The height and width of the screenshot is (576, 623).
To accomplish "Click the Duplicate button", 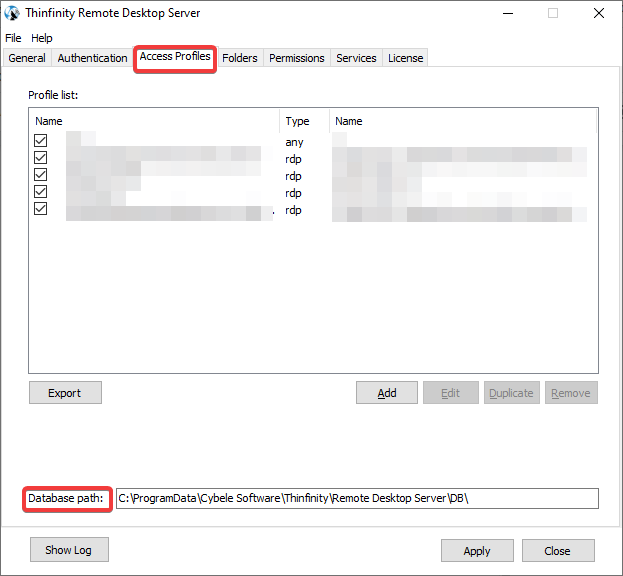I will pyautogui.click(x=511, y=393).
